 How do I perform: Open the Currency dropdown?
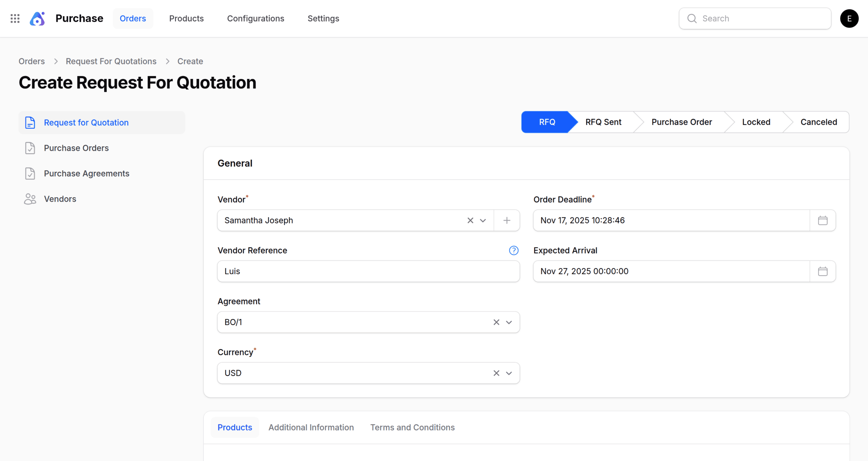(509, 373)
